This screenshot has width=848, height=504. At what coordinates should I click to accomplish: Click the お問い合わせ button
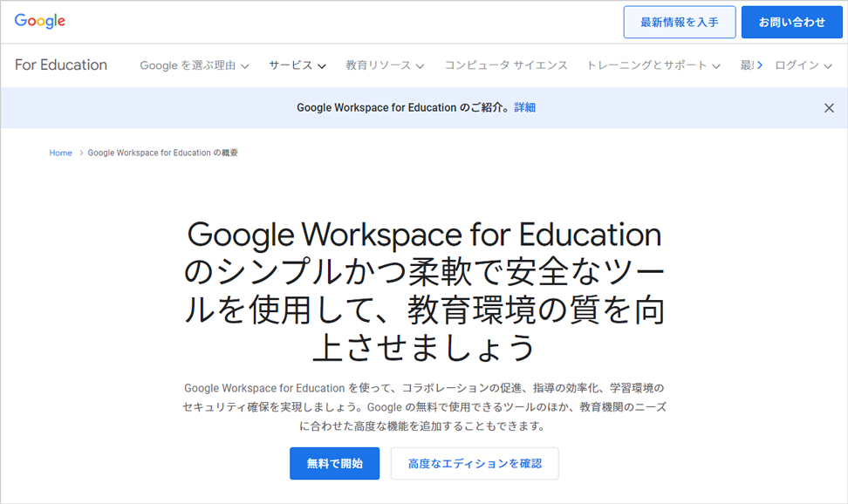coord(792,22)
